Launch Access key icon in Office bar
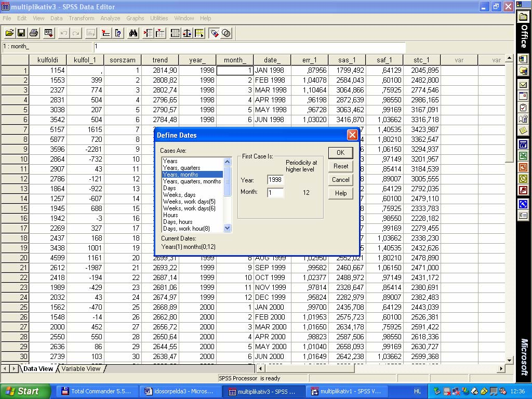532x399 pixels. [x=523, y=190]
